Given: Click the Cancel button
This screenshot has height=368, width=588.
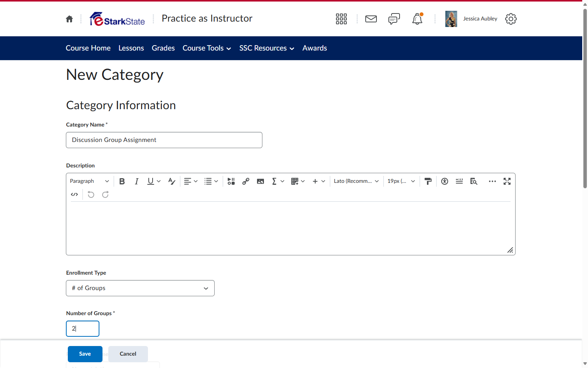Looking at the screenshot, I should (128, 354).
